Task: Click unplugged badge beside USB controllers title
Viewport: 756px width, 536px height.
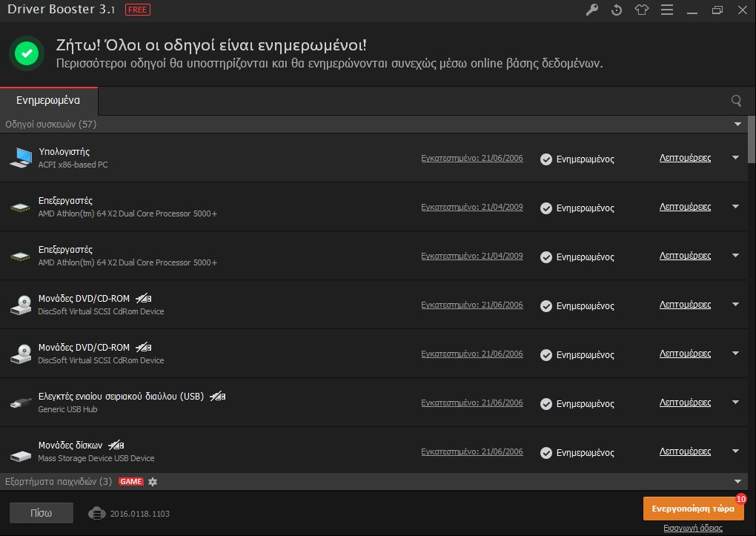Action: click(218, 397)
